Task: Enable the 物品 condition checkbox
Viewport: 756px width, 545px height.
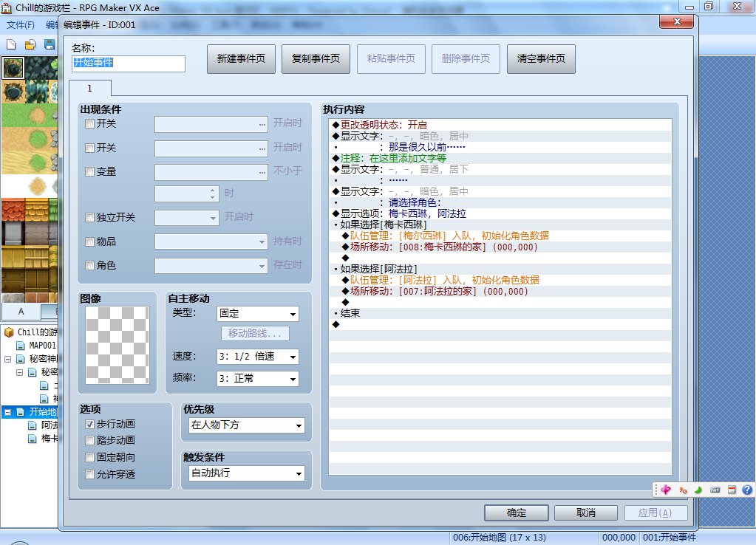Action: pyautogui.click(x=89, y=241)
